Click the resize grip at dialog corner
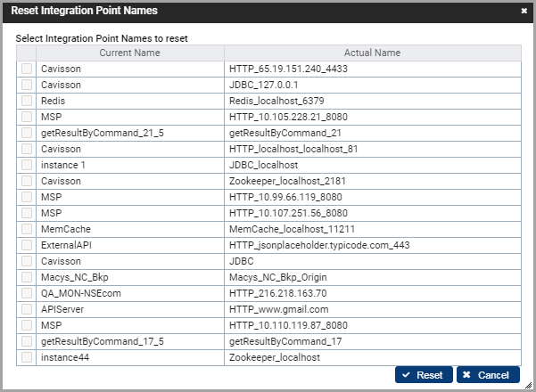 tap(529, 385)
